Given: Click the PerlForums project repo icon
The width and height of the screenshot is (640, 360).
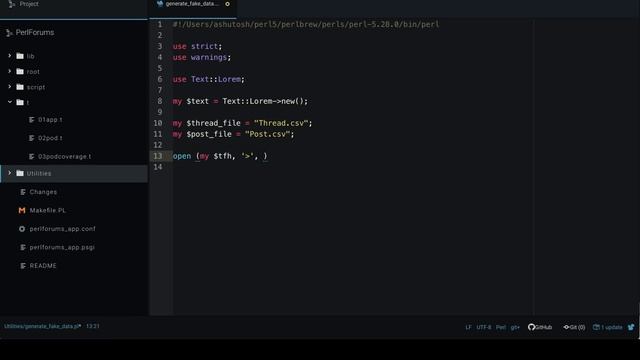Looking at the screenshot, I should pyautogui.click(x=9, y=33).
